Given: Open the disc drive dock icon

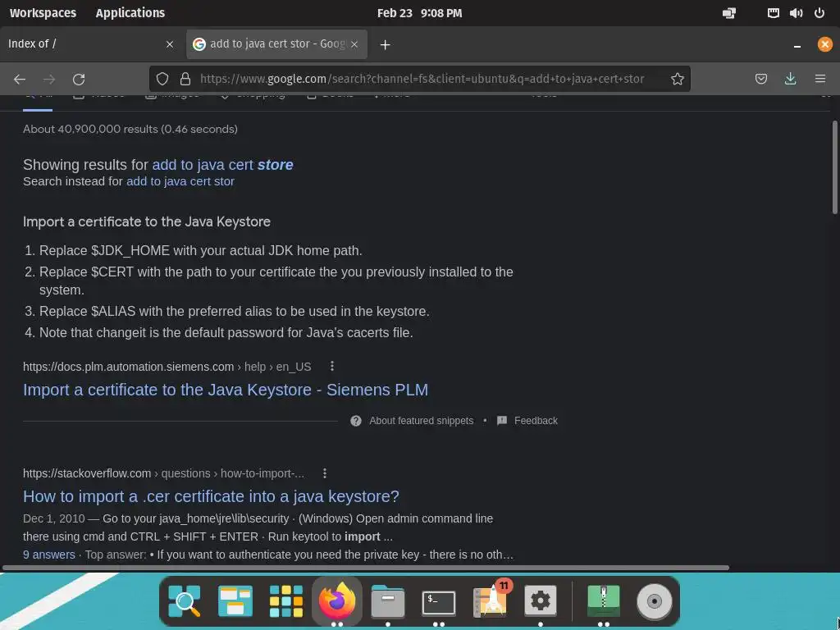Looking at the screenshot, I should pyautogui.click(x=654, y=601).
